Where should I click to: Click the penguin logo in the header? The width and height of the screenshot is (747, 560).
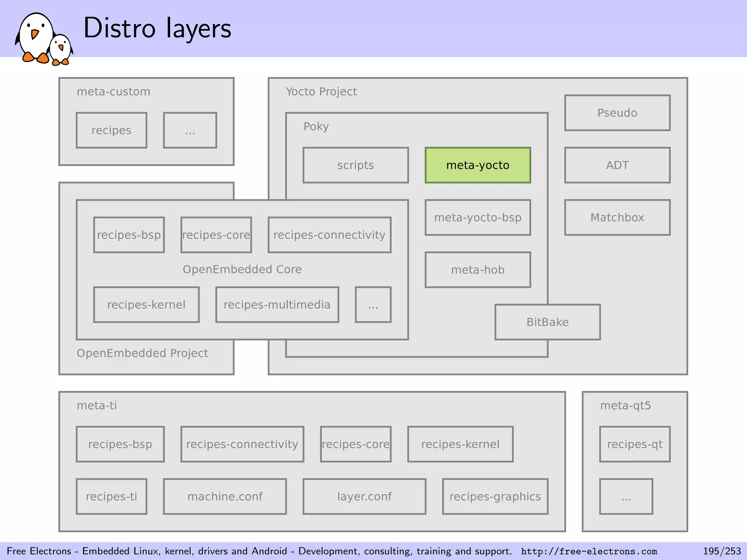click(x=43, y=38)
